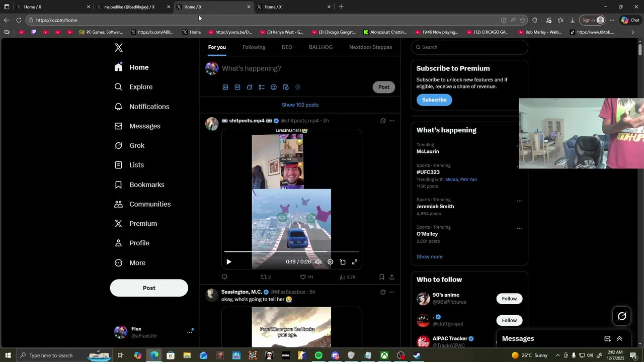This screenshot has height=362, width=644.
Task: Open Spotify from the taskbar
Action: pos(318,355)
